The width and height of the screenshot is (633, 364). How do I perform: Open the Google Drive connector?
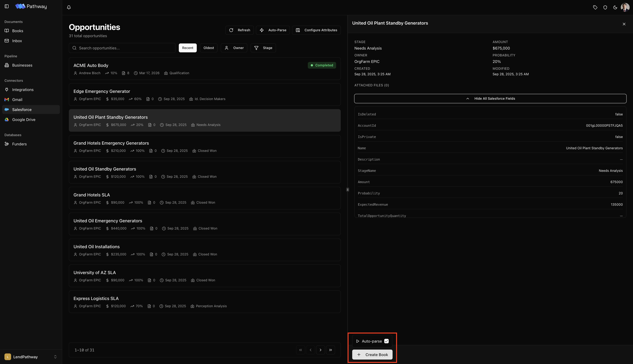(31, 119)
